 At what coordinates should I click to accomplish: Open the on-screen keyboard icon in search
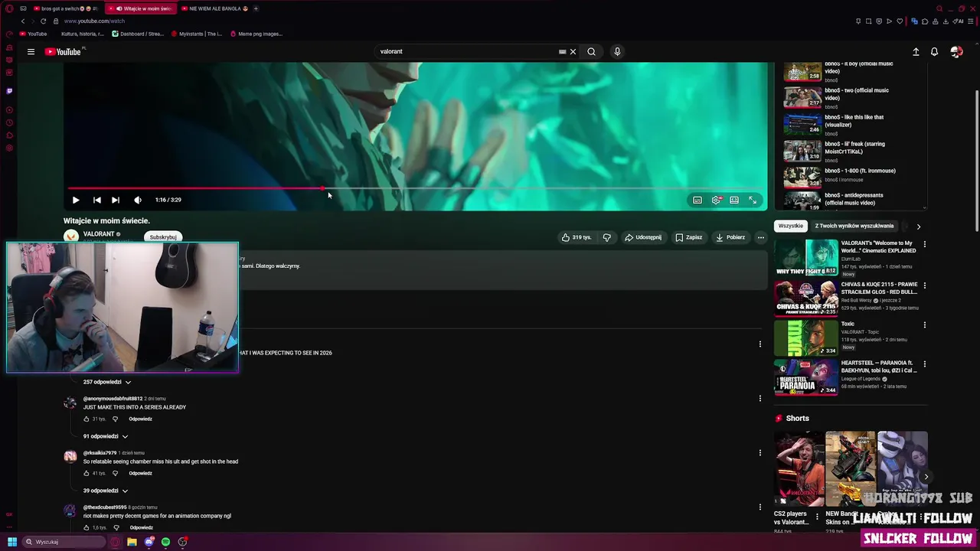click(x=562, y=52)
